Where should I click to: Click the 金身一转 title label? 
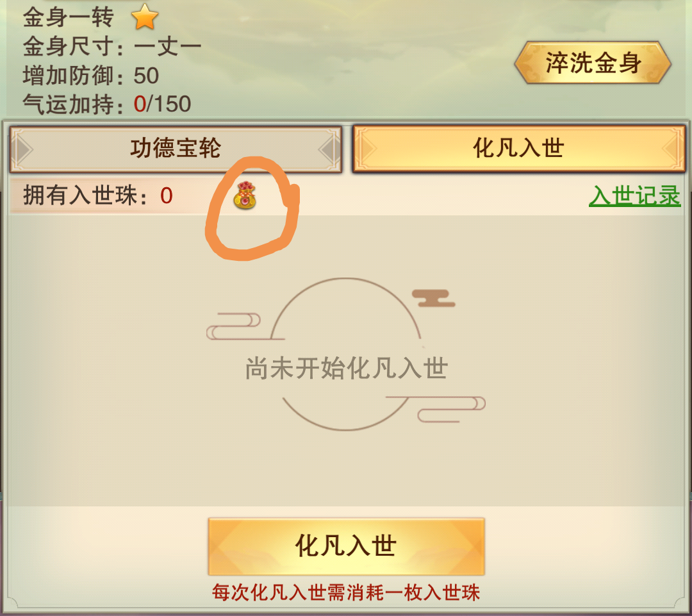point(69,17)
